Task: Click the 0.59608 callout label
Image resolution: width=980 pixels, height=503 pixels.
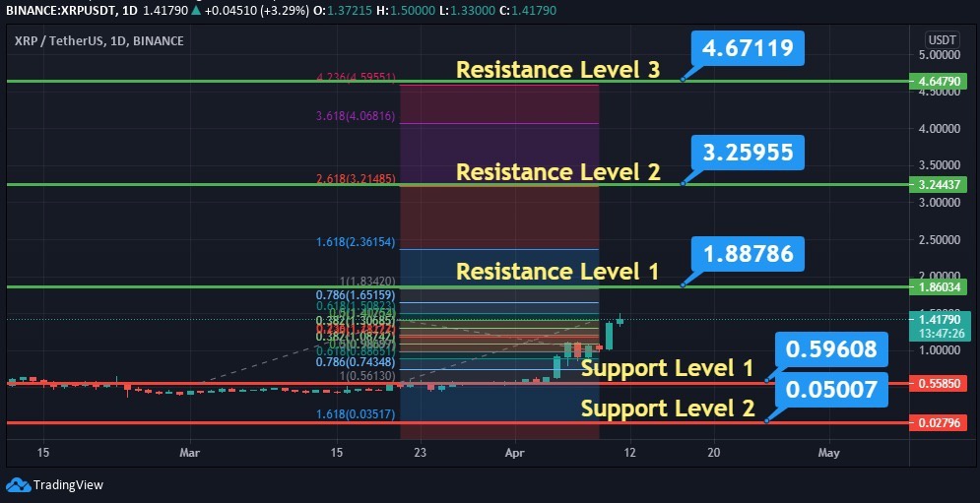Action: 831,349
